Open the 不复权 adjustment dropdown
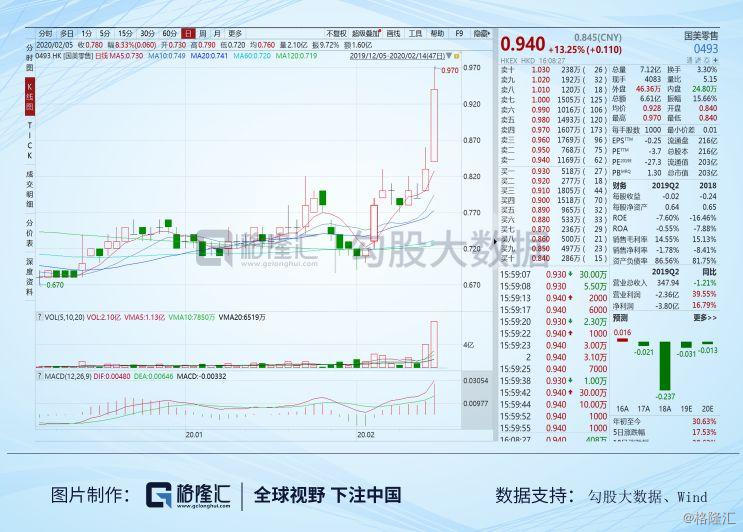The width and height of the screenshot is (743, 532). 336,33
